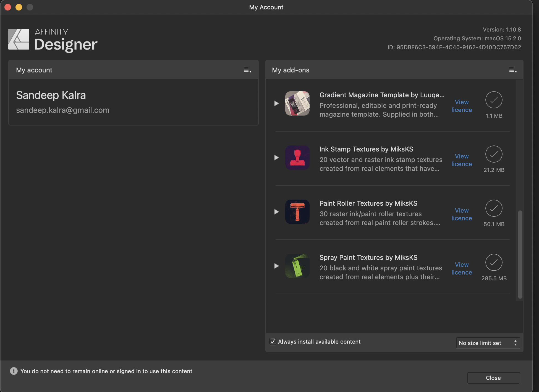Click the Ink Stamp Textures by MiksKS title
The image size is (539, 392).
[x=366, y=149]
